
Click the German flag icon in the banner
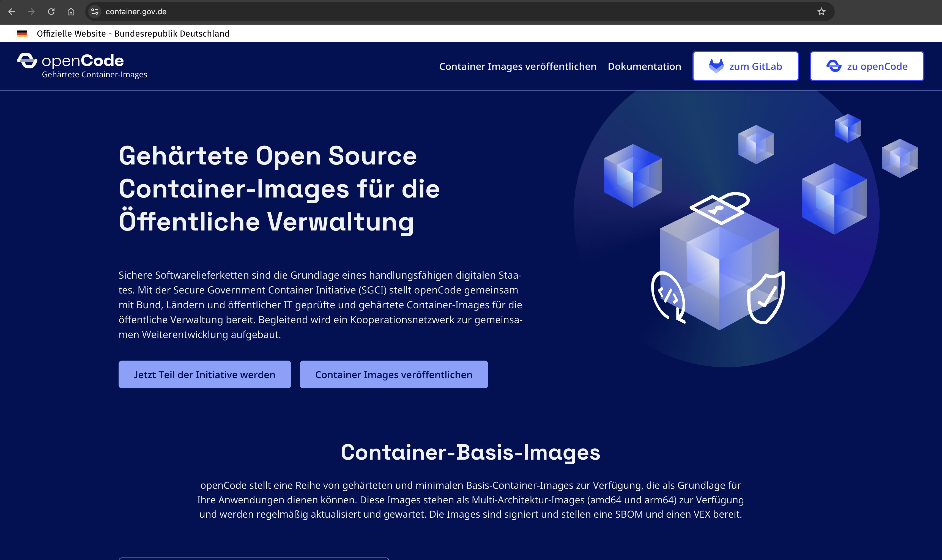[22, 33]
